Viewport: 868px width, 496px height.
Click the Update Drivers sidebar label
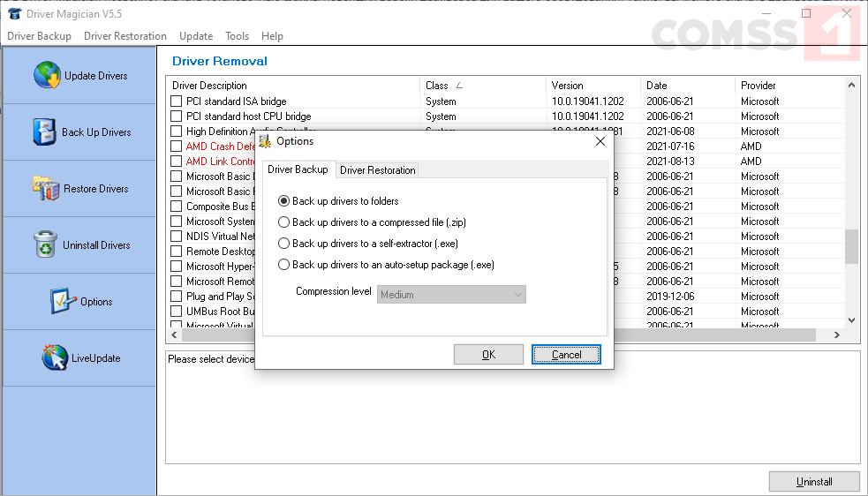pos(95,76)
